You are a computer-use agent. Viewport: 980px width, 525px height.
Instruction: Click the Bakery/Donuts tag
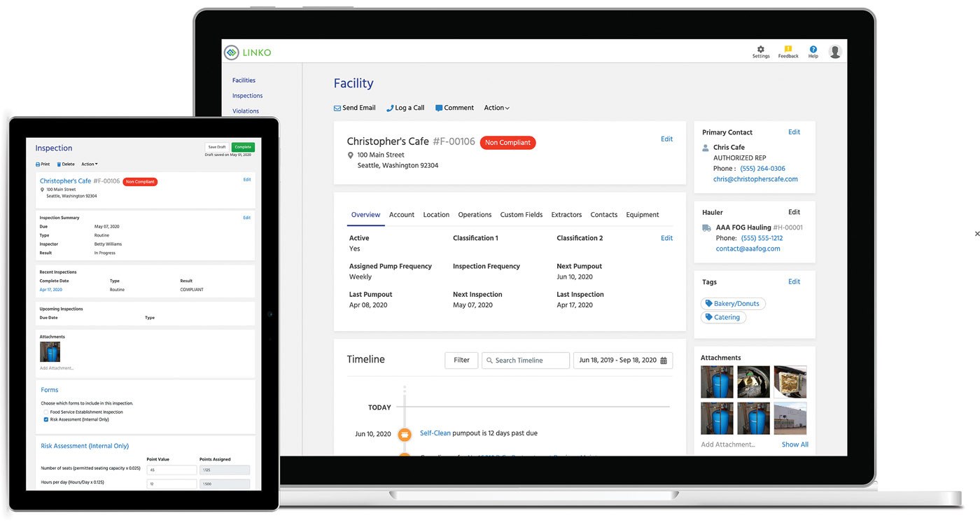[733, 304]
